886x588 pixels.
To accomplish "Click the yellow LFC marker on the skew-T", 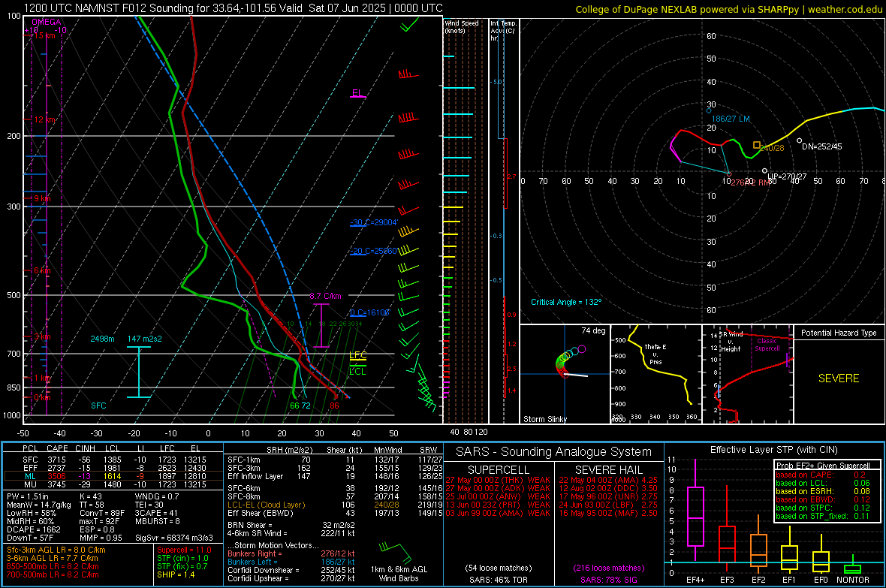I will pos(357,356).
